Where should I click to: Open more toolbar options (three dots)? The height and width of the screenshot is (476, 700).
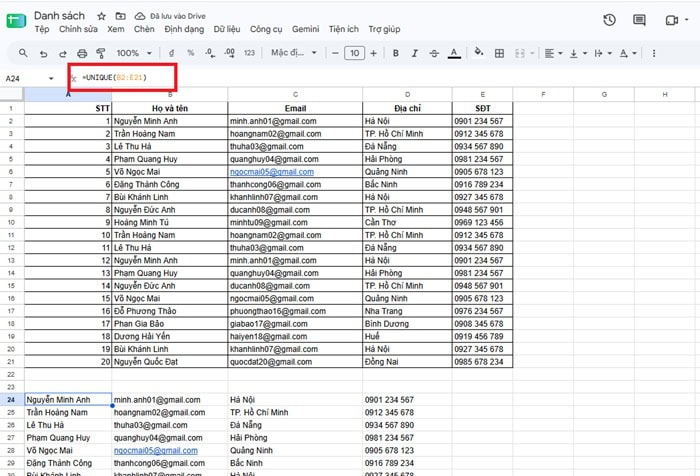point(654,54)
